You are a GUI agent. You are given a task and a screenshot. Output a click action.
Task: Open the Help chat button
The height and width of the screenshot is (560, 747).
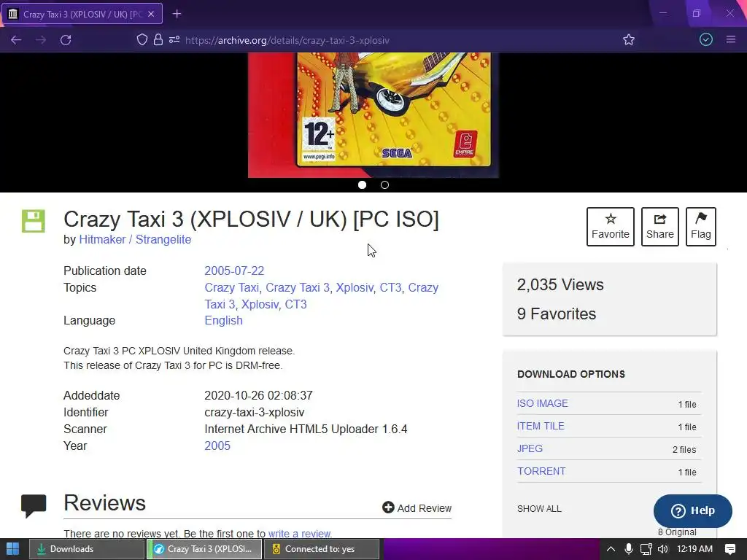pyautogui.click(x=693, y=511)
